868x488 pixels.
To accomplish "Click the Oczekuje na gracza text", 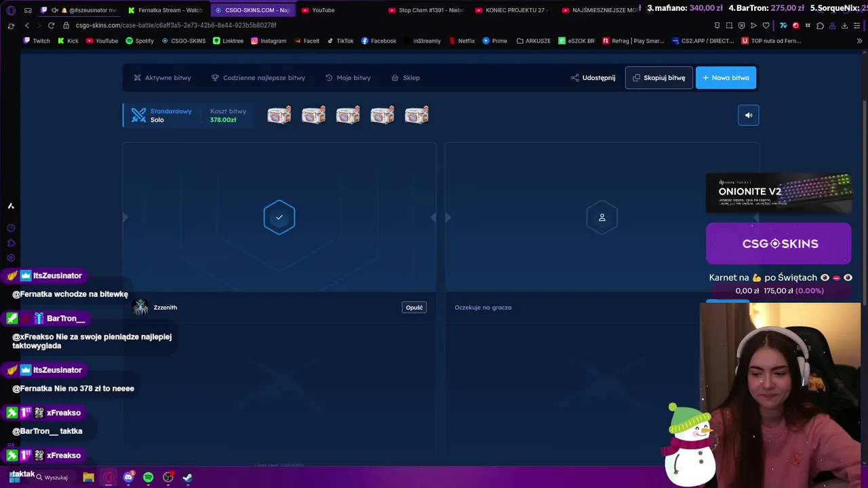I will click(x=483, y=308).
